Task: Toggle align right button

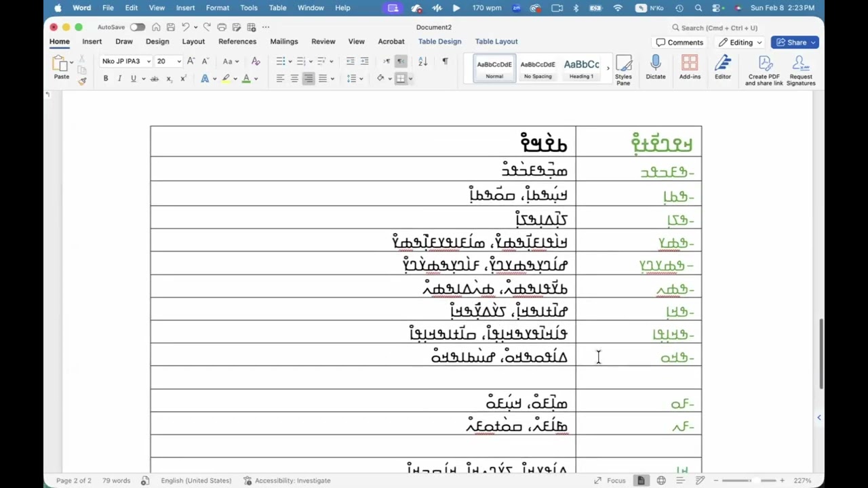Action: coord(309,79)
